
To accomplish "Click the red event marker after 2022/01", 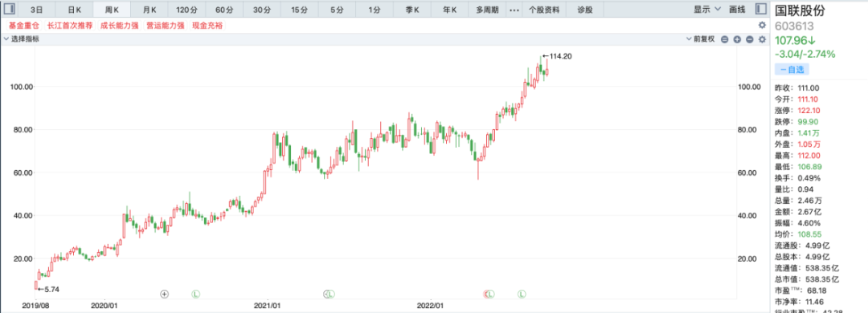I will [486, 294].
